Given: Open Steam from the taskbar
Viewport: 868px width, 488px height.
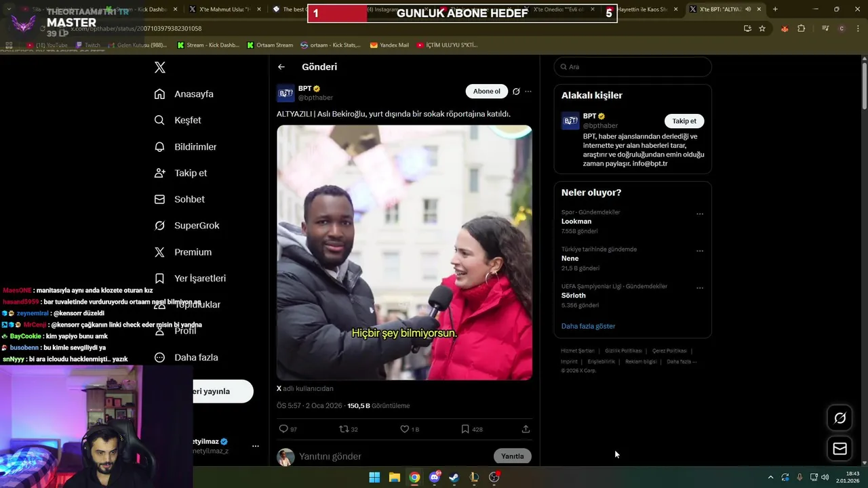Looking at the screenshot, I should point(454,477).
